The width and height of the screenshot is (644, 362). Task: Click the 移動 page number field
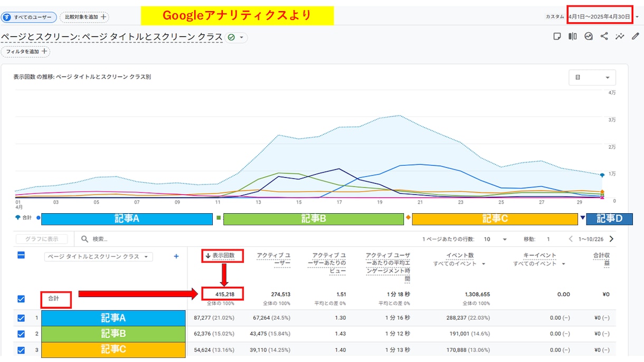point(549,239)
